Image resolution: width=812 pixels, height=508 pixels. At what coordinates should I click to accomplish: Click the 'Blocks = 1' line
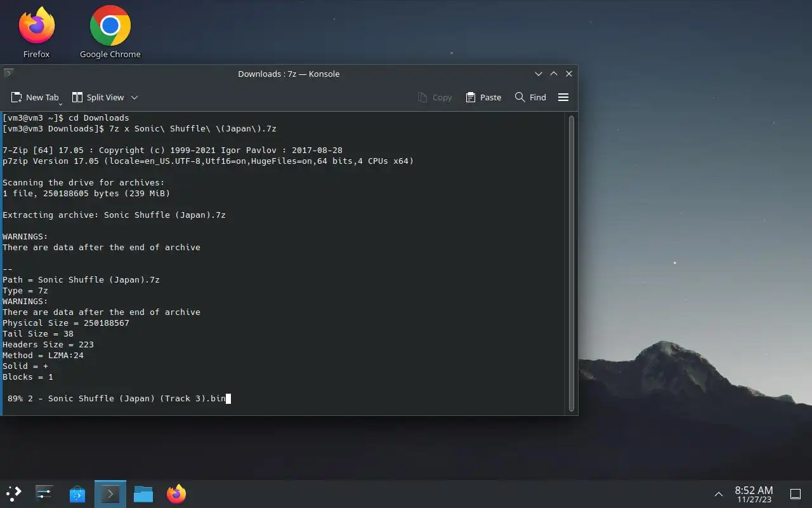coord(28,377)
